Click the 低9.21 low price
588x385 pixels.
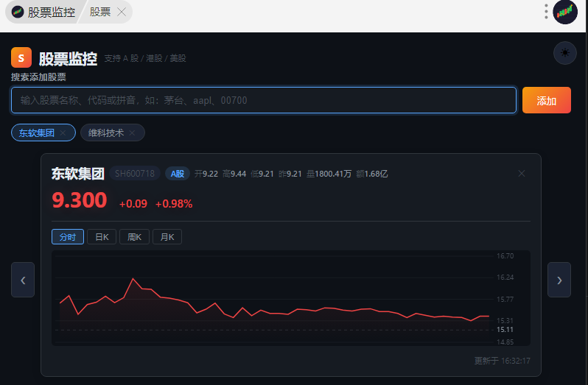click(x=262, y=174)
